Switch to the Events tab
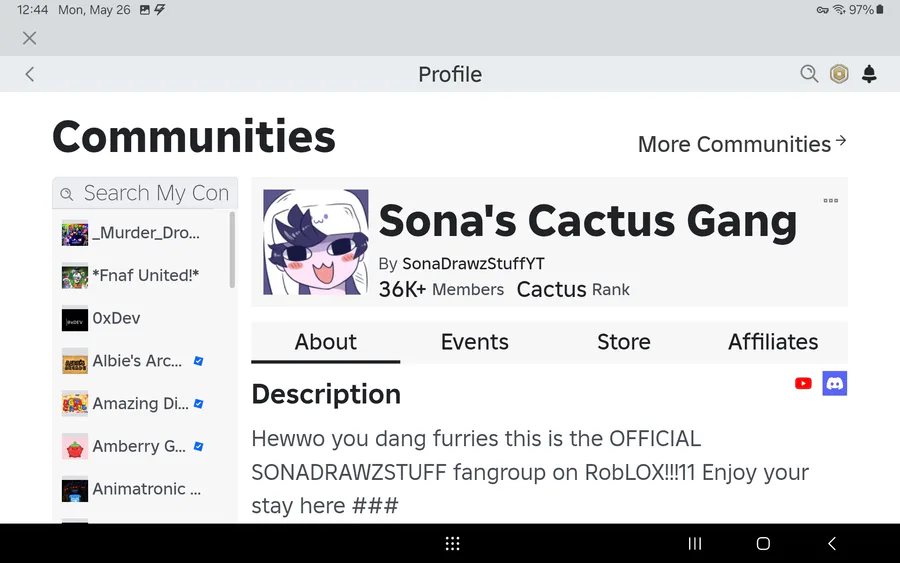 475,342
